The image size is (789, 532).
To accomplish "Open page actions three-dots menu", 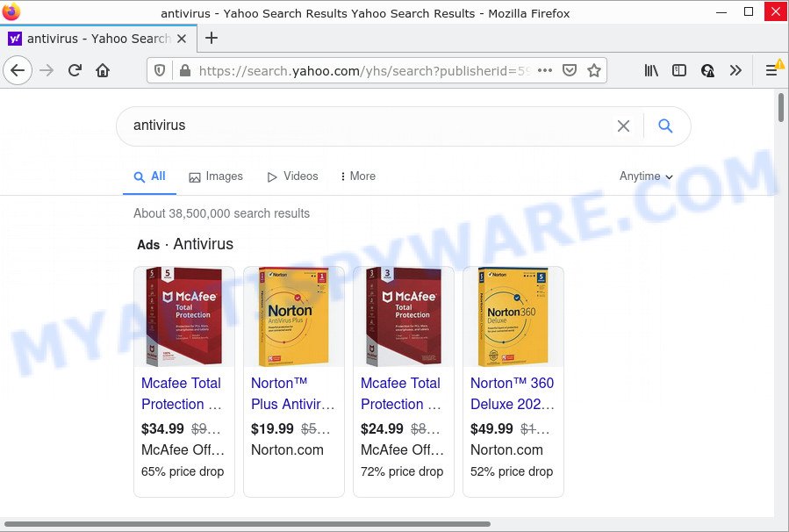I will point(545,70).
